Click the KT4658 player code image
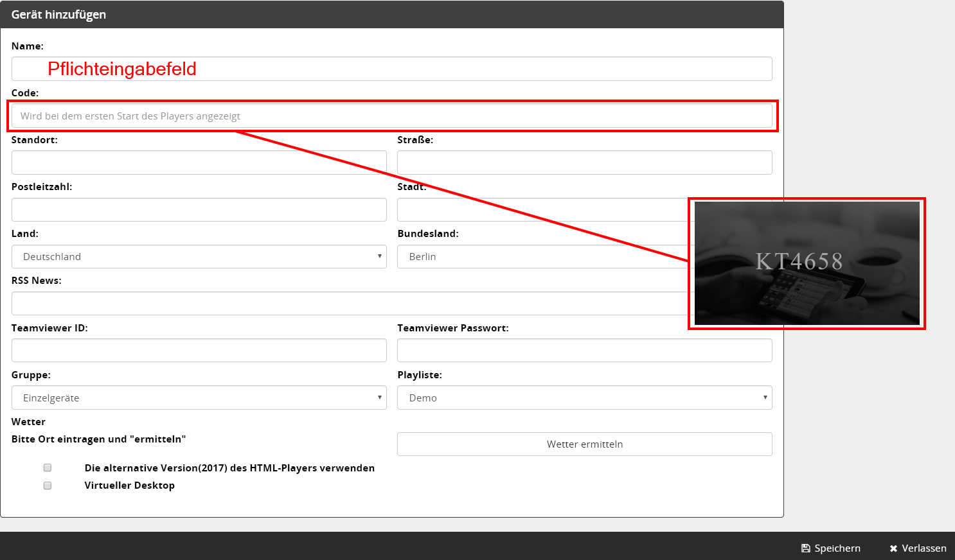The width and height of the screenshot is (955, 560). click(807, 263)
